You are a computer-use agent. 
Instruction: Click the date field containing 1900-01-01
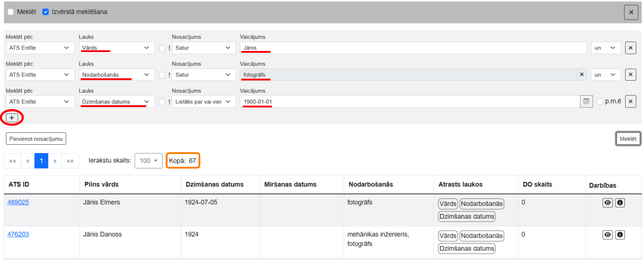tap(408, 102)
